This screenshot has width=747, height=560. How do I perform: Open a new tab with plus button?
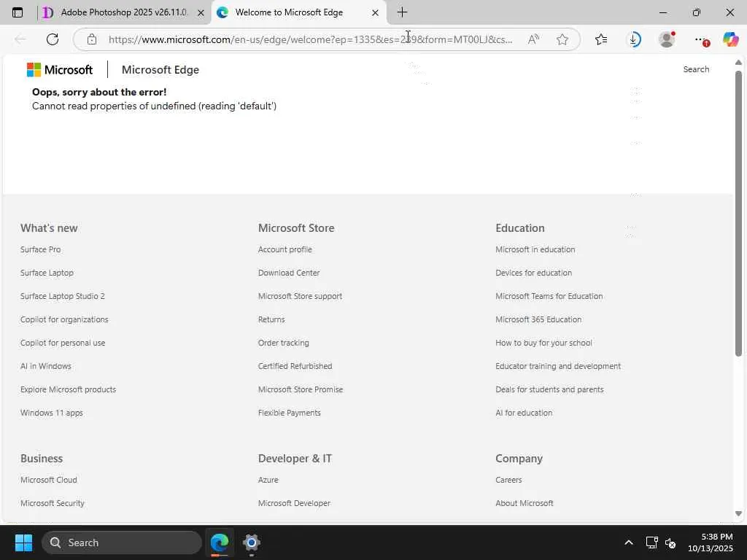click(402, 12)
